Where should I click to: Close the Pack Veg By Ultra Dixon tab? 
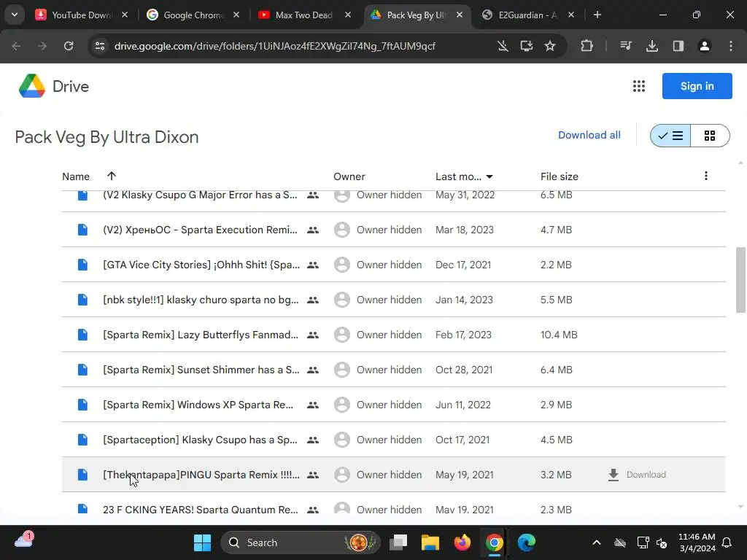point(460,15)
